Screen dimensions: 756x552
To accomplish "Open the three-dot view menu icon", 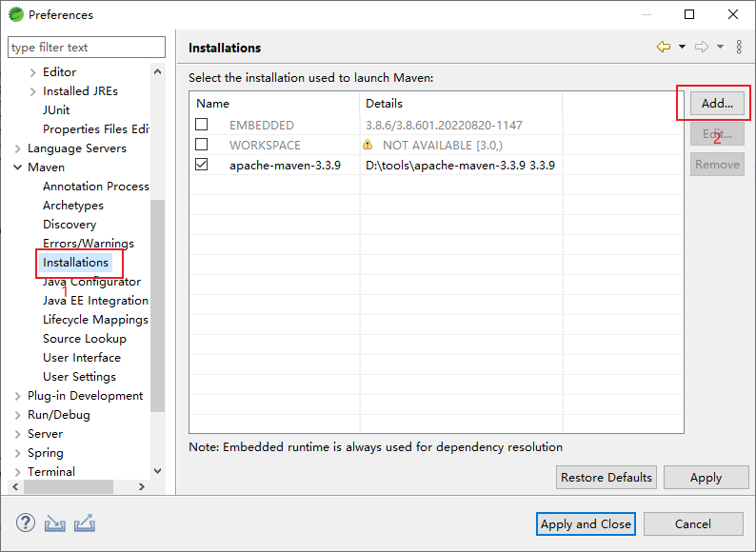I will pyautogui.click(x=739, y=47).
